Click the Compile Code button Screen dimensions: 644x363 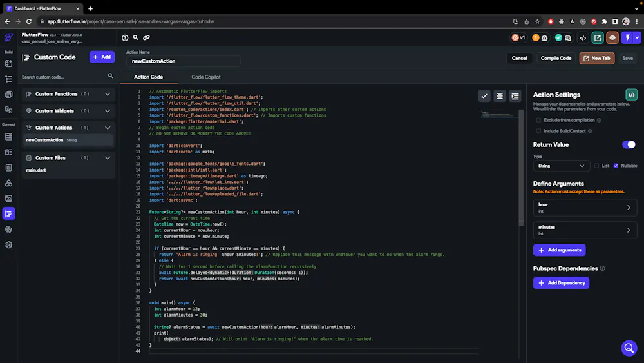556,59
